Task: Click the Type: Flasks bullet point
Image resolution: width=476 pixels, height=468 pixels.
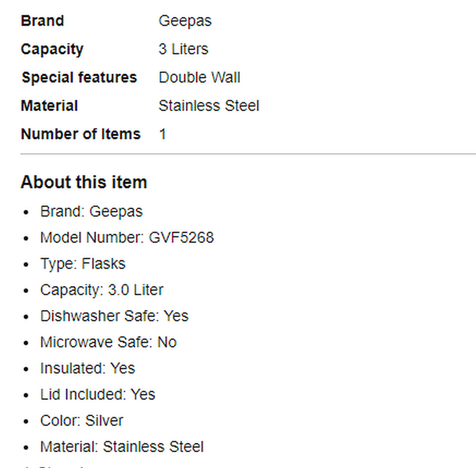Action: (83, 264)
